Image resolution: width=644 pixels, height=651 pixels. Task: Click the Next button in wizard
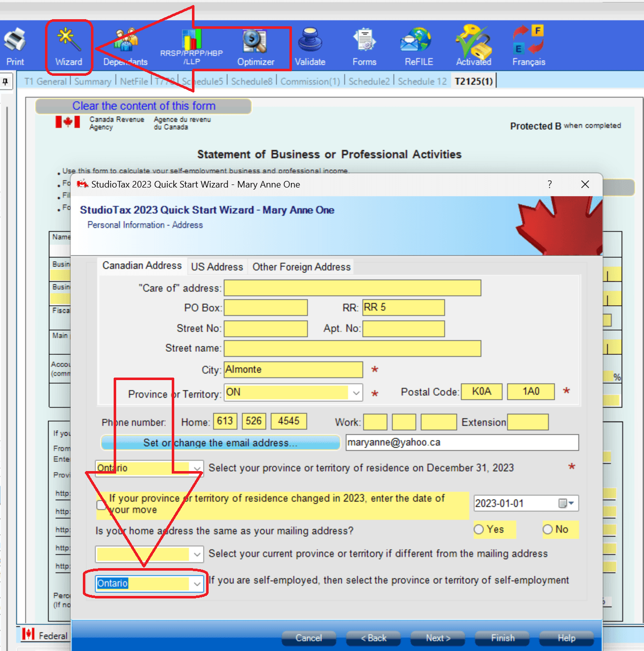[438, 638]
